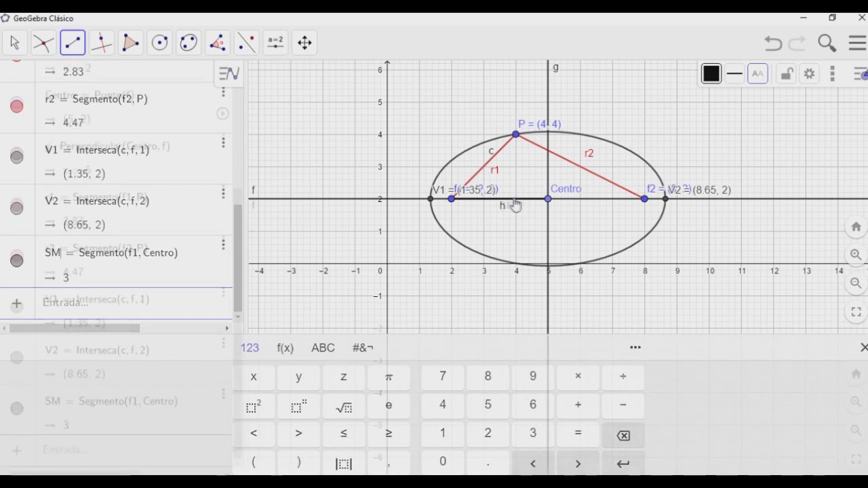868x488 pixels.
Task: Select the Move Graphics View tool
Action: point(304,43)
